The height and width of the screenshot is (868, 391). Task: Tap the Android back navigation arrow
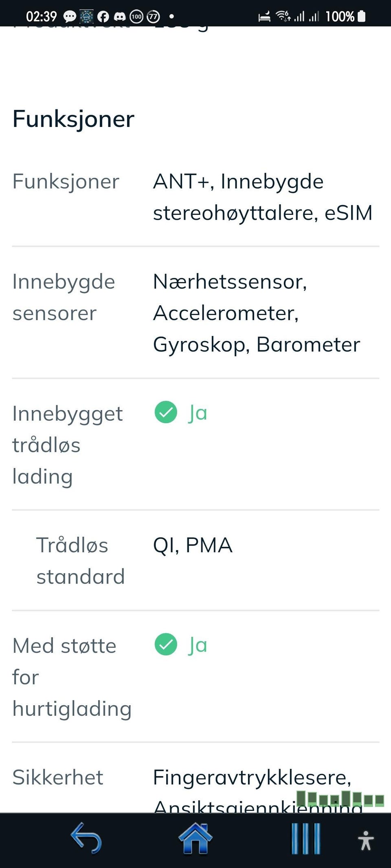coord(86,838)
